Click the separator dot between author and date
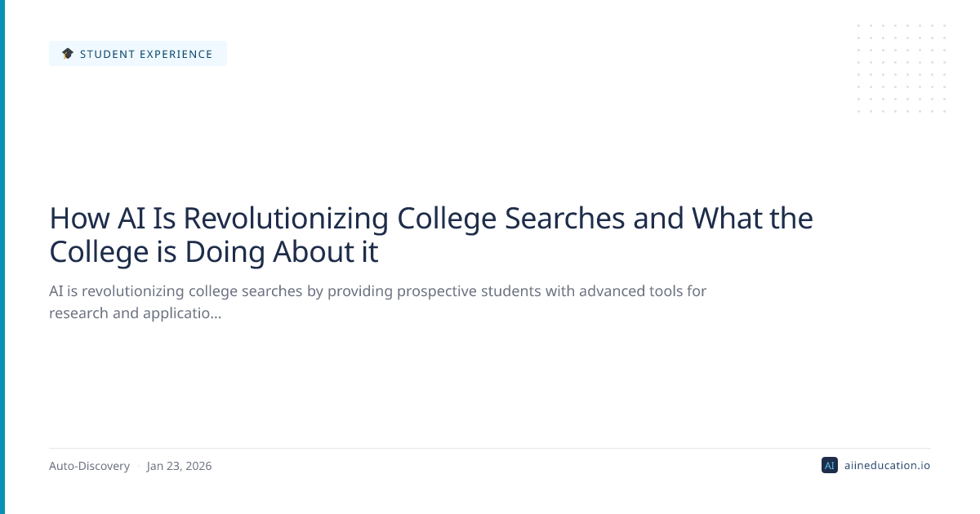This screenshot has width=980, height=514. [138, 467]
